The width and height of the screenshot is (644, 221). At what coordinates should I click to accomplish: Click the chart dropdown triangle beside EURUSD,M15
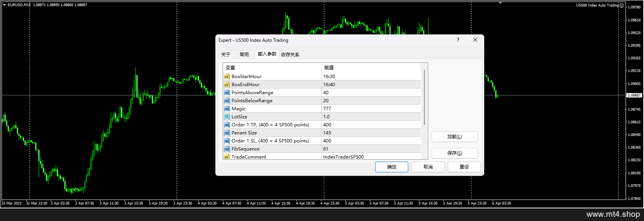pyautogui.click(x=4, y=5)
